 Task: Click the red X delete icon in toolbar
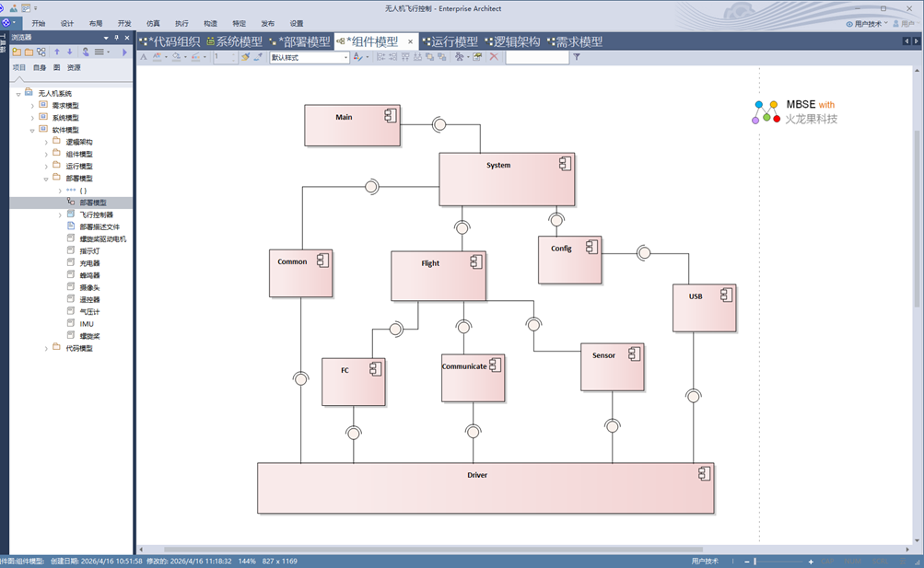[494, 57]
